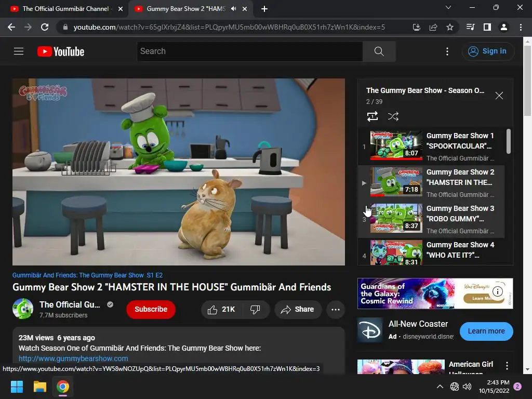
Task: Play Gummy Bear Show 1 SPOOKTACULAR thumbnail
Action: pyautogui.click(x=396, y=145)
